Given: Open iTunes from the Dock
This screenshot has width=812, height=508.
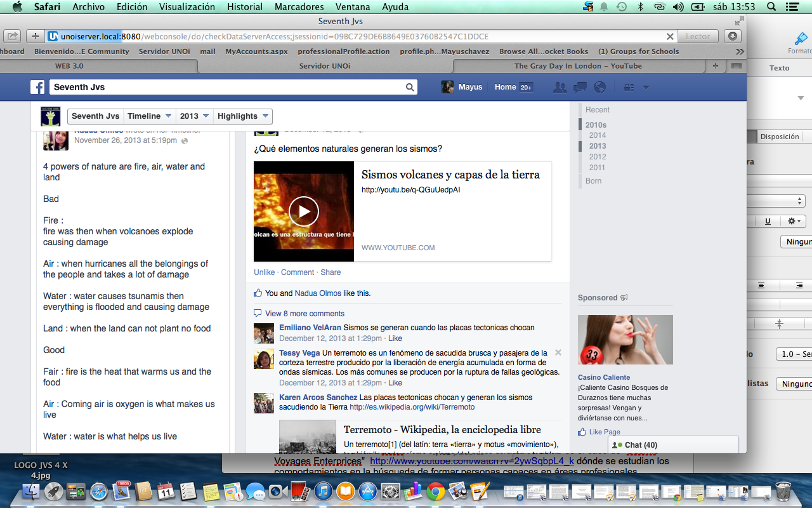Looking at the screenshot, I should (323, 491).
